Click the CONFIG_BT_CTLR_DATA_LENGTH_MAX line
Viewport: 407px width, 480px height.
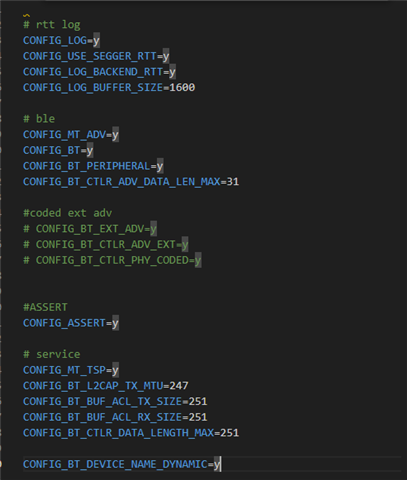131,433
